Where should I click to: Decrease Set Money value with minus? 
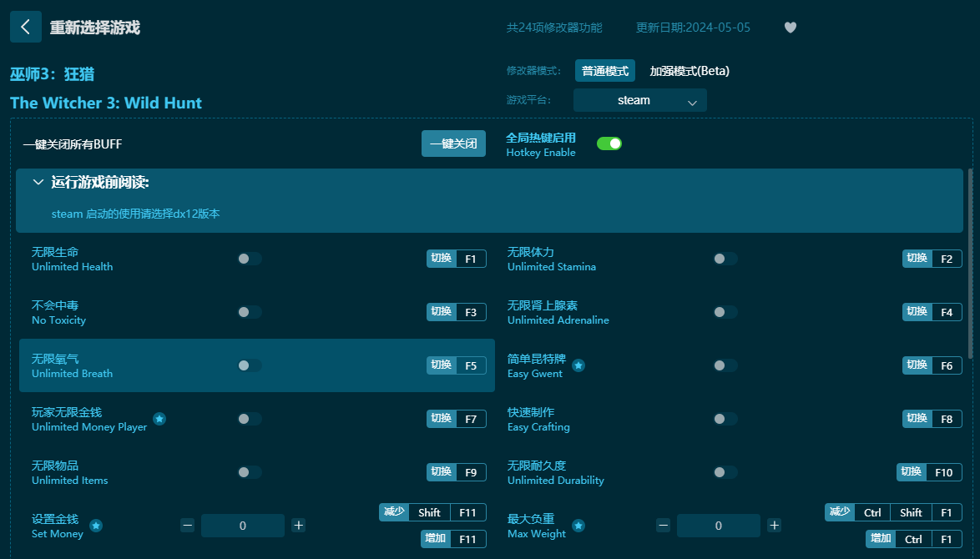pyautogui.click(x=188, y=526)
